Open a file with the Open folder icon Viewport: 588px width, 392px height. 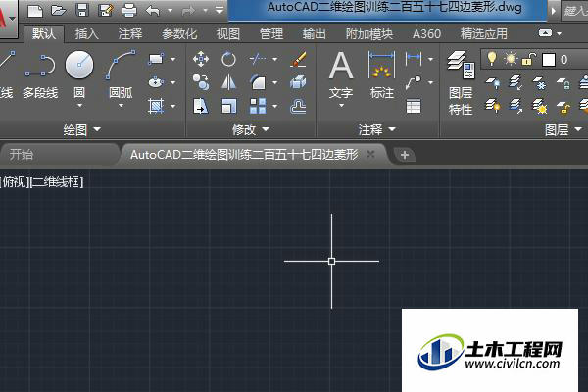58,10
